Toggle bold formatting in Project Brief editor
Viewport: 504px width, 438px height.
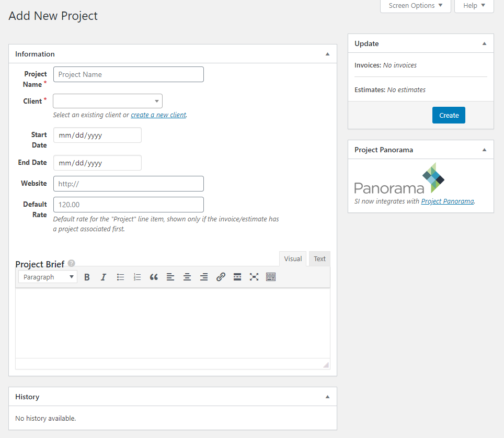(x=87, y=277)
